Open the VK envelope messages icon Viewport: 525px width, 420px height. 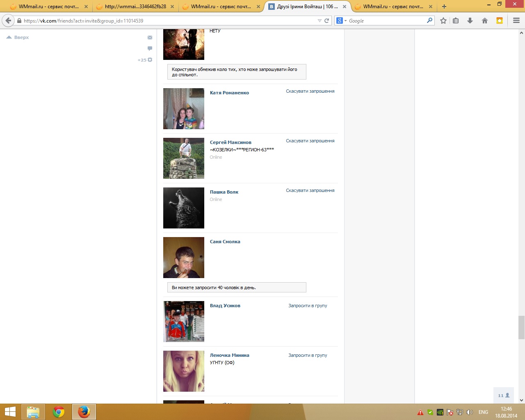coord(150,37)
